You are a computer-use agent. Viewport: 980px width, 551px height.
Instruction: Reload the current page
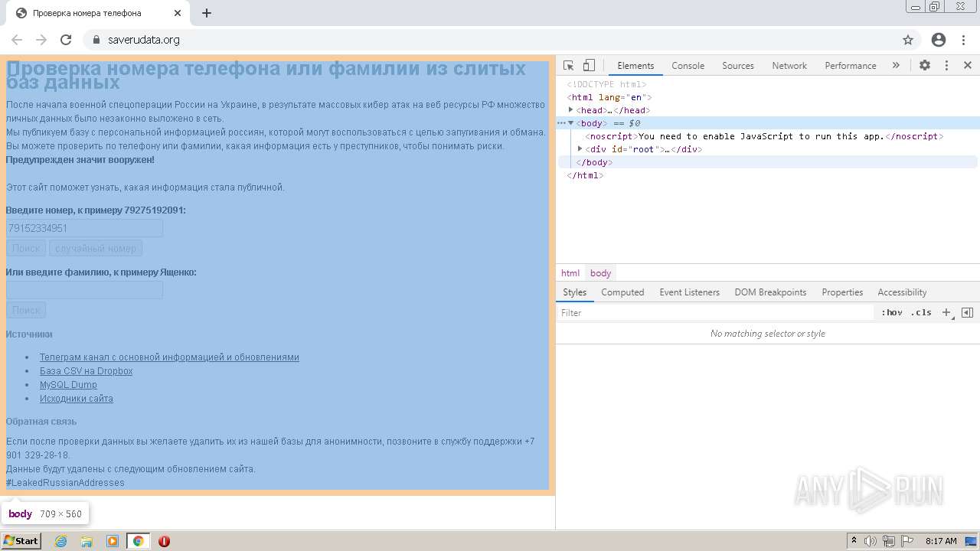pos(66,40)
